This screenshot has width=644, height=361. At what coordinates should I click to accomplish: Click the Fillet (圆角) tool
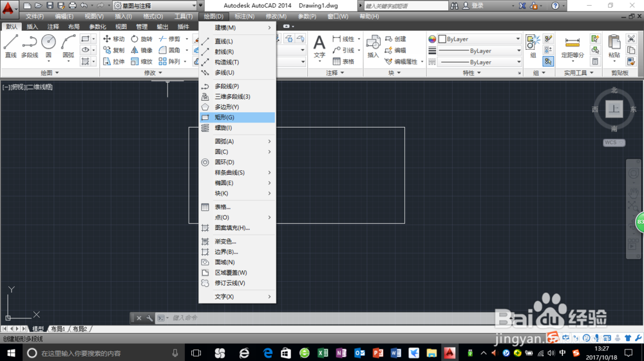169,50
